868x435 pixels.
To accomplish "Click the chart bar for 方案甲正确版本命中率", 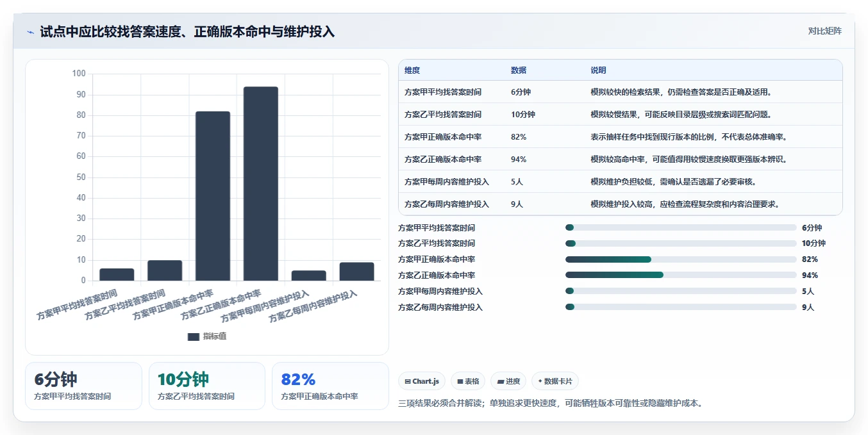I will pos(213,196).
